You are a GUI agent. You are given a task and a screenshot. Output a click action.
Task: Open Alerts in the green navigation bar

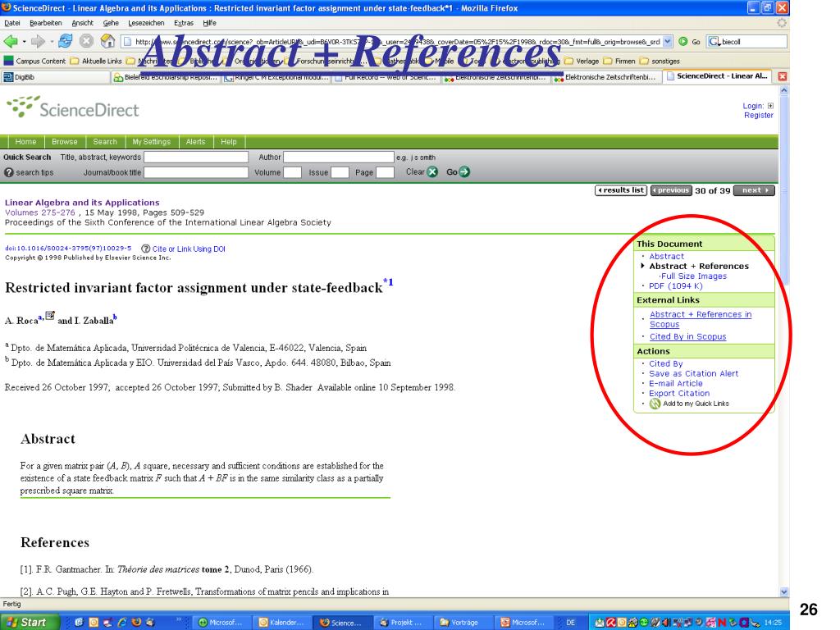[195, 141]
